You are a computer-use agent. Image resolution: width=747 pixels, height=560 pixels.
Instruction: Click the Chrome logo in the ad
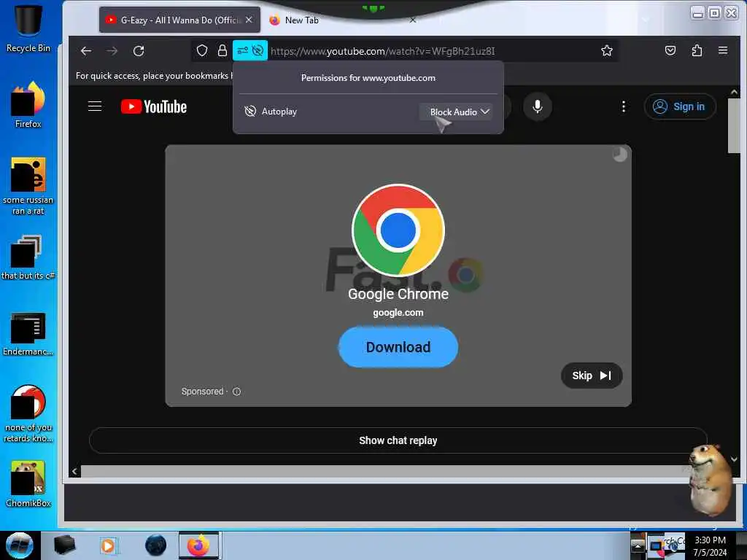tap(398, 230)
